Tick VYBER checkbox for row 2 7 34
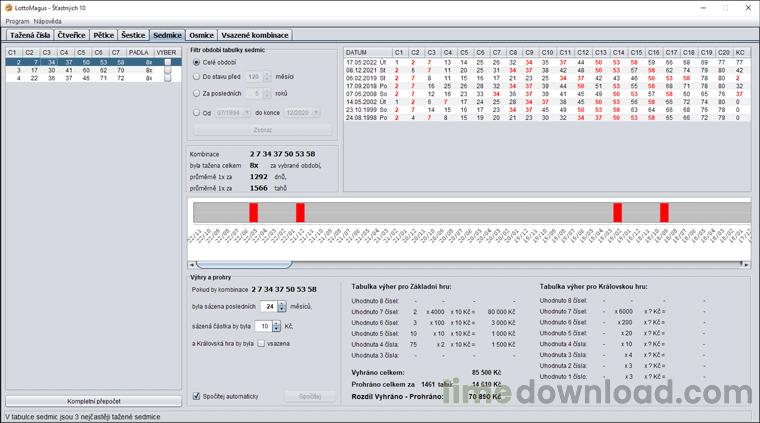This screenshot has height=423, width=760. 168,62
